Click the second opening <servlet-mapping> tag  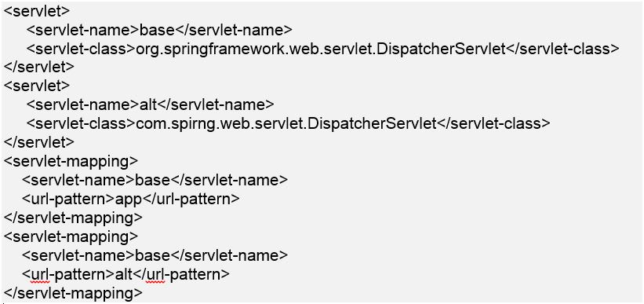[x=71, y=236]
